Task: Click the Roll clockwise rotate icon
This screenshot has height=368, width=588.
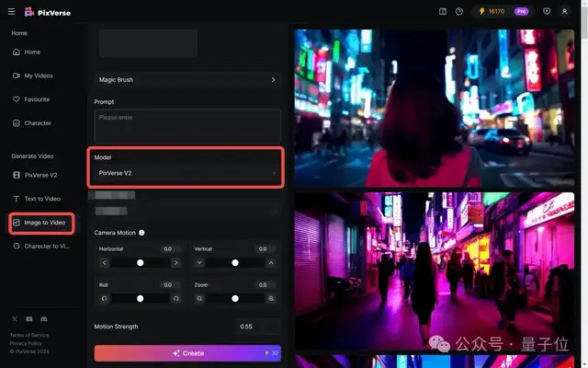Action: (x=176, y=298)
